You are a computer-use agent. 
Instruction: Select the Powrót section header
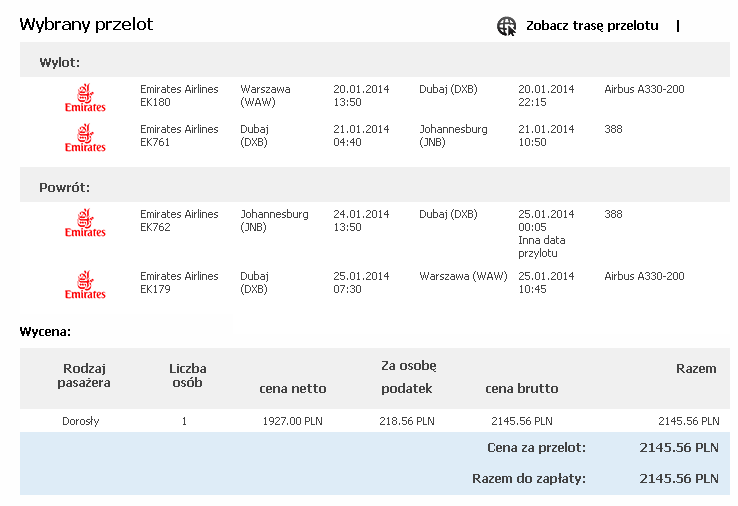[64, 187]
